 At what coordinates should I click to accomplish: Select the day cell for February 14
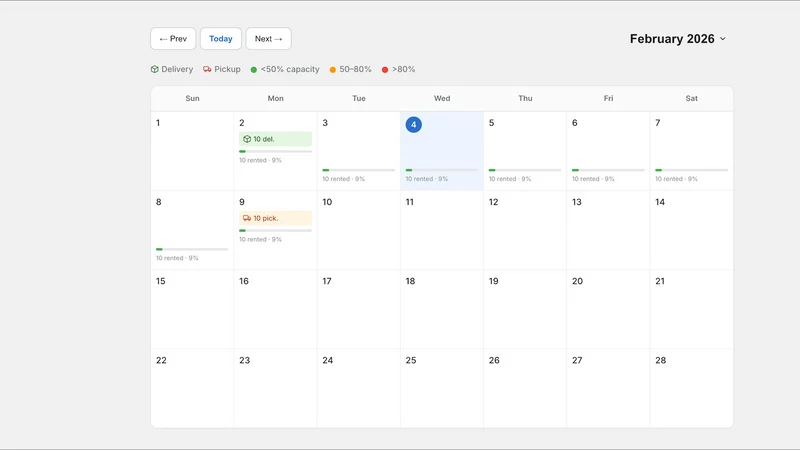(691, 230)
